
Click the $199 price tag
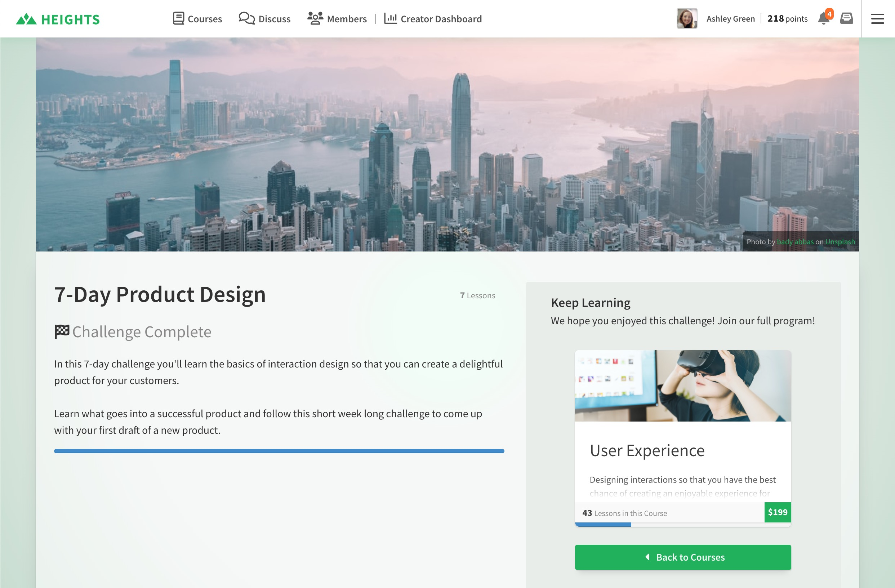(x=777, y=512)
